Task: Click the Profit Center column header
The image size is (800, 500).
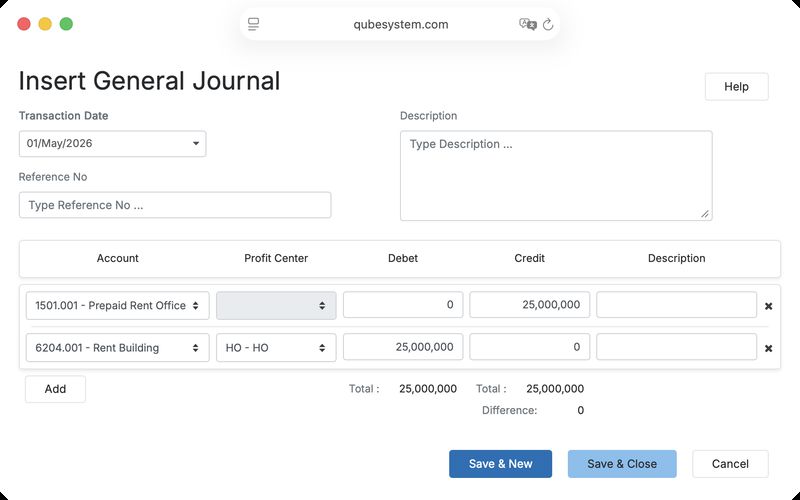Action: [276, 258]
